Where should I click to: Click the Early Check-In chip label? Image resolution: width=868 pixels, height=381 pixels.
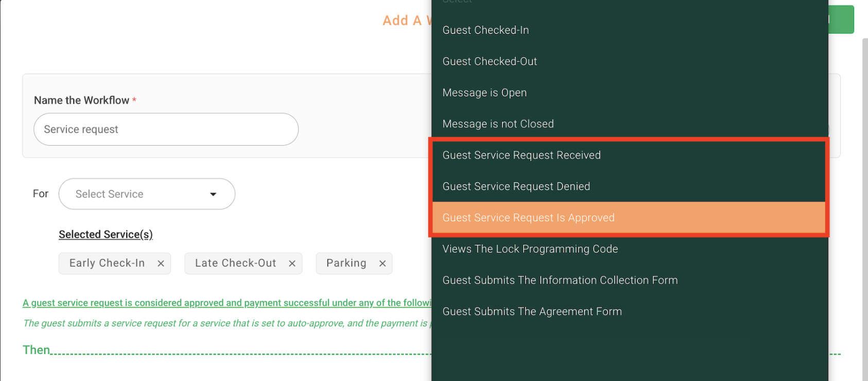(x=107, y=263)
